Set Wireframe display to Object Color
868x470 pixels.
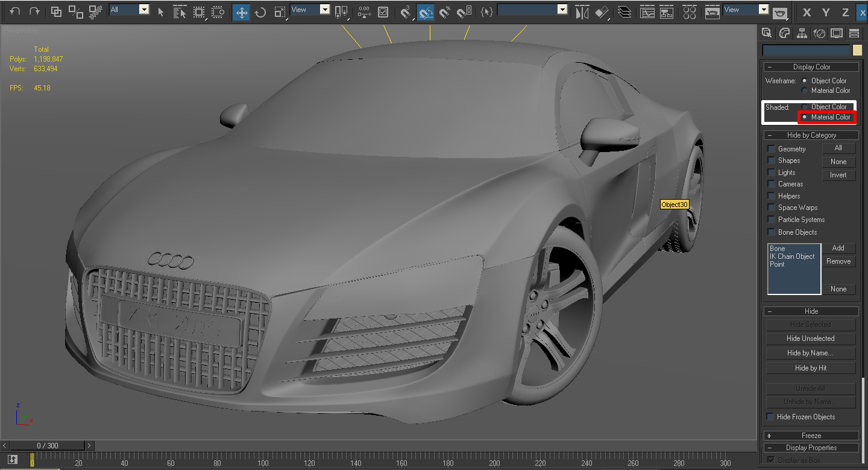pos(805,81)
